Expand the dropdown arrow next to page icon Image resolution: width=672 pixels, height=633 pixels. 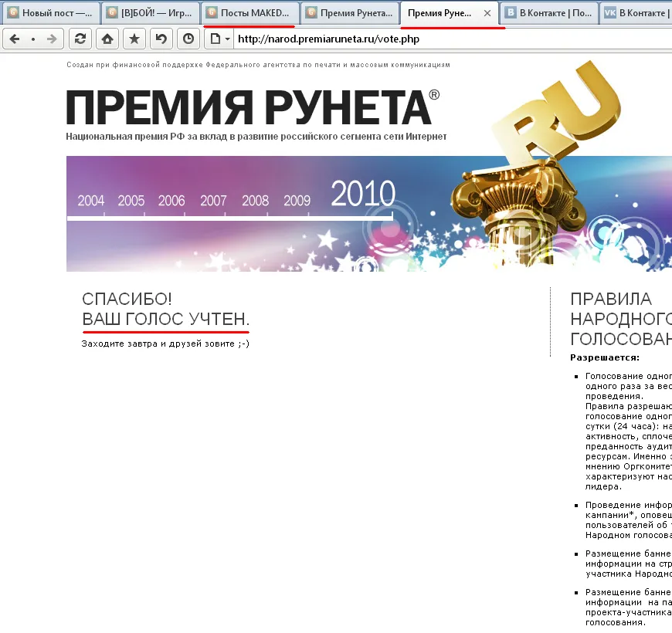(x=227, y=39)
